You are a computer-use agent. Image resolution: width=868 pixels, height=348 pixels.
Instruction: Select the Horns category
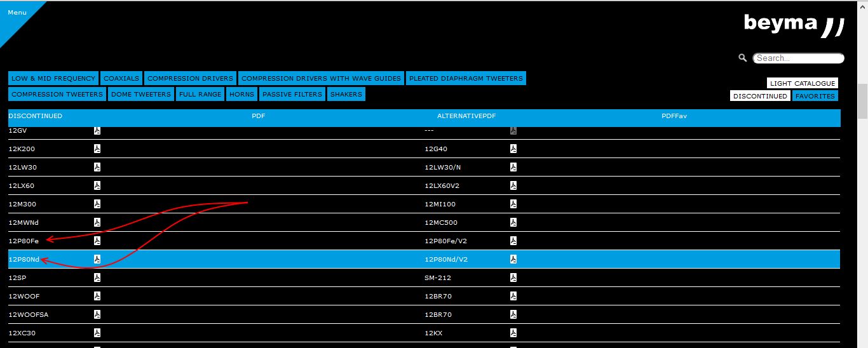point(241,94)
